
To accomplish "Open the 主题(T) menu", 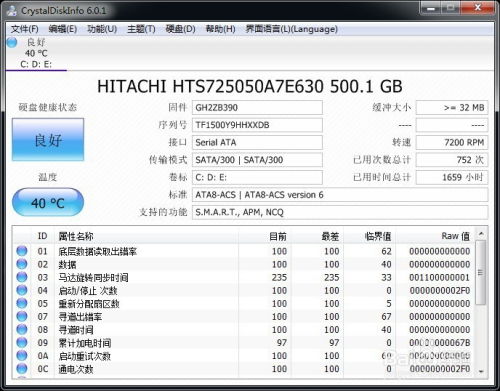I will [x=141, y=29].
